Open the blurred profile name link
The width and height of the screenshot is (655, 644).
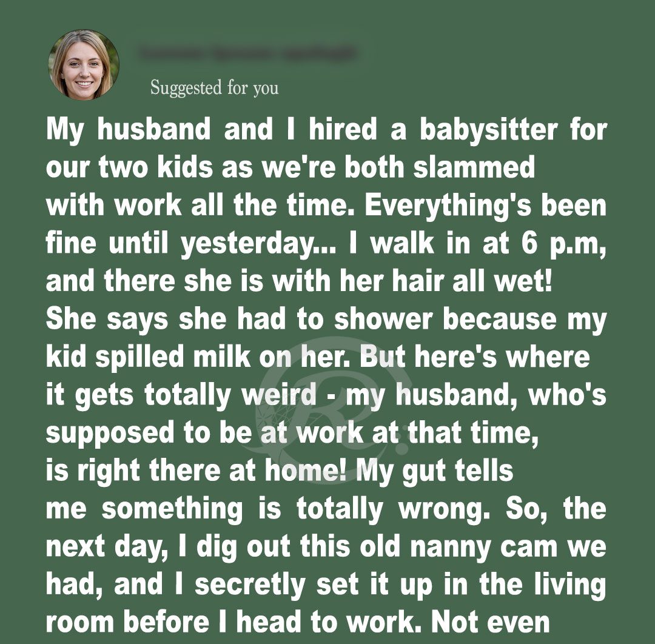[246, 54]
